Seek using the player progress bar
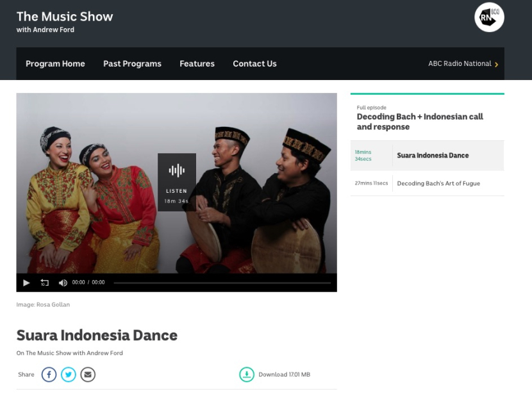Viewport: 532px width, 403px height. pos(221,282)
